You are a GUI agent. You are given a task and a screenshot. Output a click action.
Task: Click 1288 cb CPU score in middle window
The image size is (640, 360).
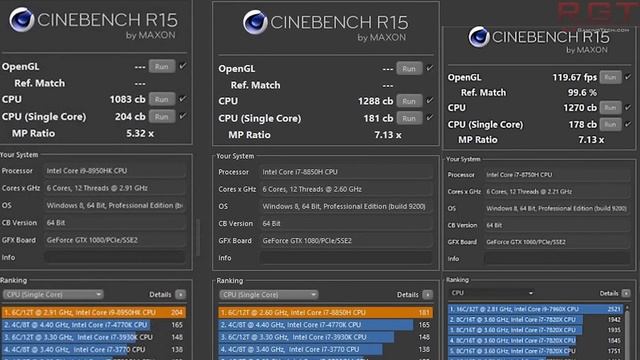375,101
